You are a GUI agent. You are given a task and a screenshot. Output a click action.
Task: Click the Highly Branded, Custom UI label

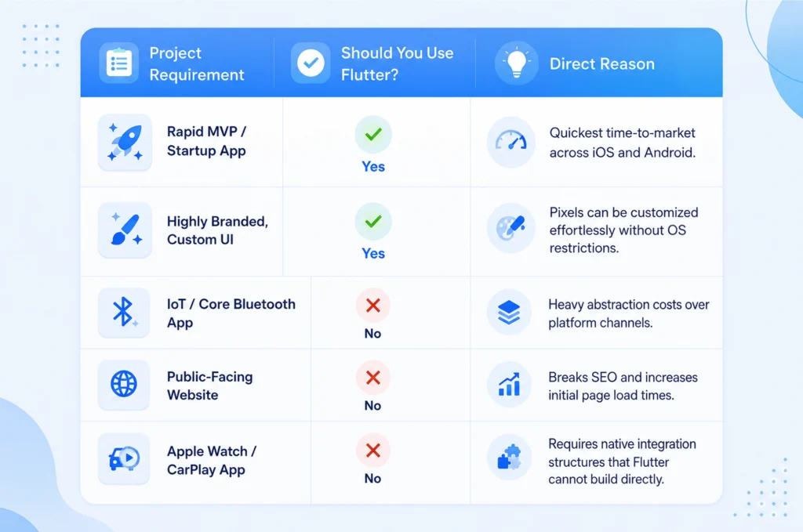(218, 230)
